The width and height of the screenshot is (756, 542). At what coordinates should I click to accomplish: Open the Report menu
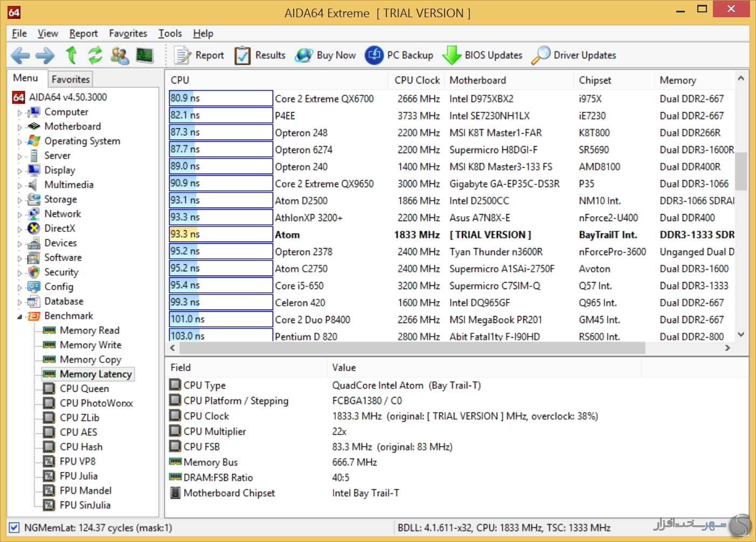pos(84,33)
